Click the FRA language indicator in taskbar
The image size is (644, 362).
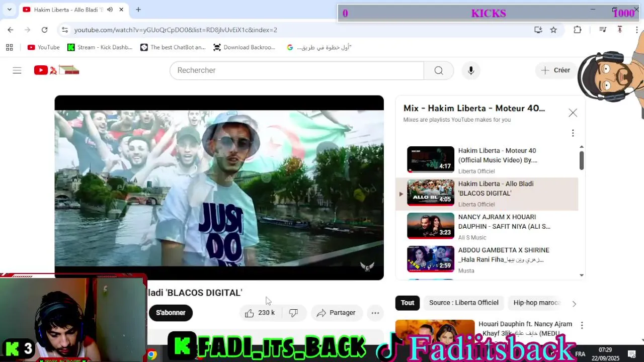coord(580,354)
